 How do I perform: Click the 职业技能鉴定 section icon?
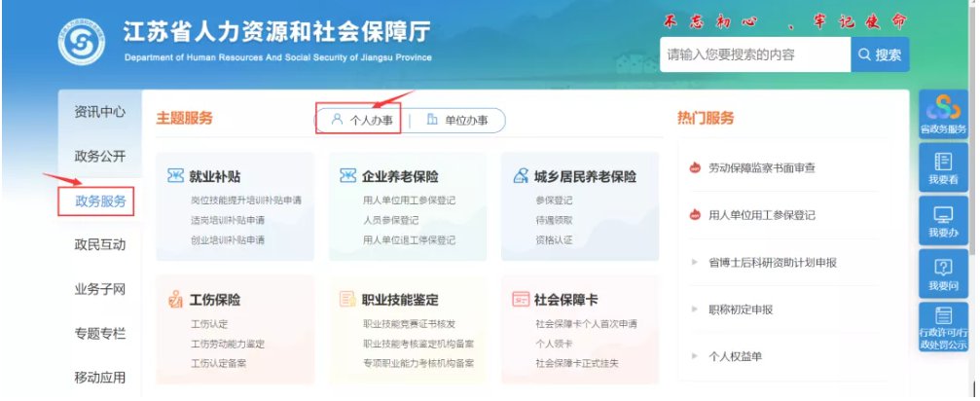pyautogui.click(x=347, y=299)
